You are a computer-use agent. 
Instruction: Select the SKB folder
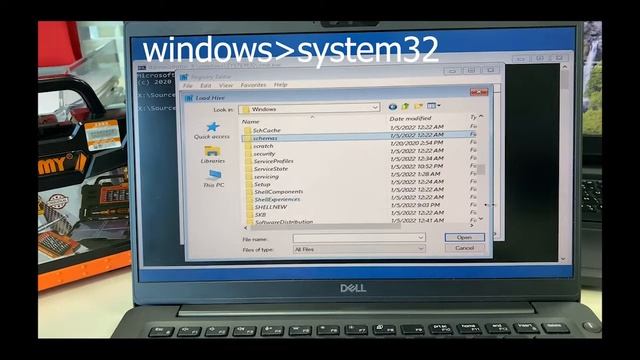pos(260,215)
